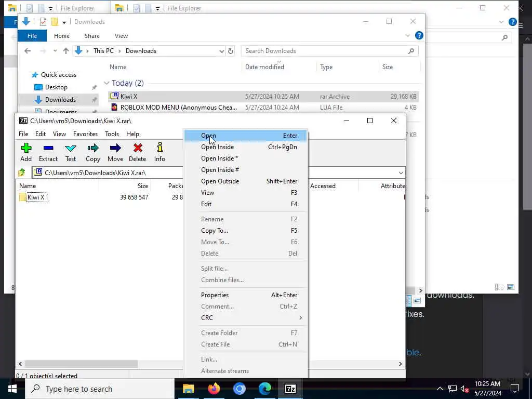Viewport: 532px width, 399px height.
Task: Choose Open Inside # entry
Action: (x=246, y=170)
